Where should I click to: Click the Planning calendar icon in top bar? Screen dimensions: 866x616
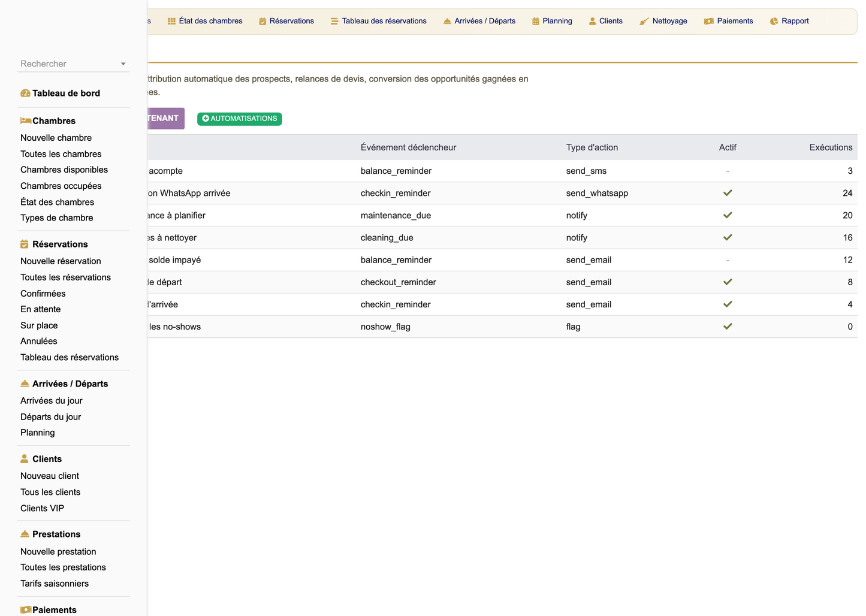tap(536, 21)
